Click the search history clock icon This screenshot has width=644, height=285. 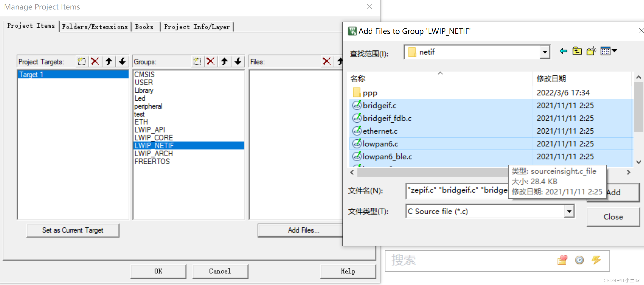click(580, 260)
